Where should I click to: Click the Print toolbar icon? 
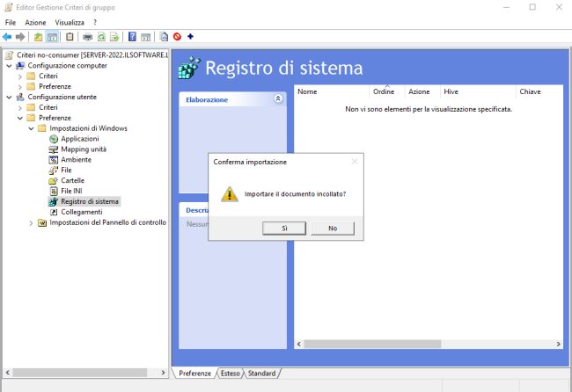point(87,37)
